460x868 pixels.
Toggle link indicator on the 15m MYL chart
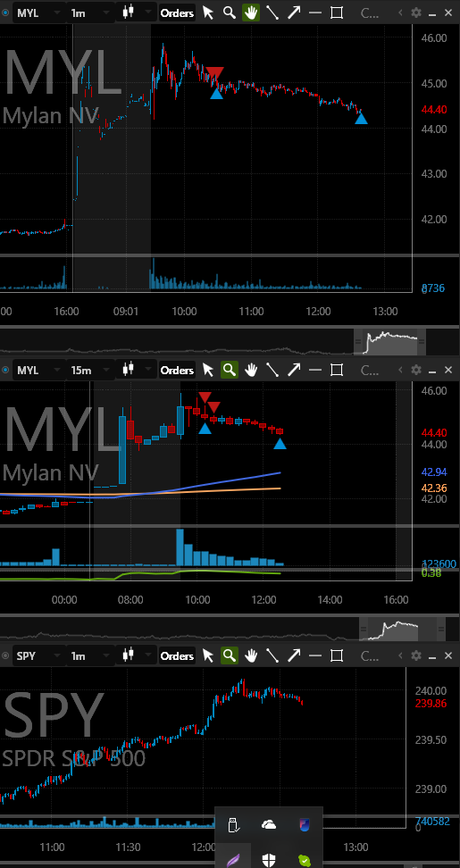(x=5, y=370)
